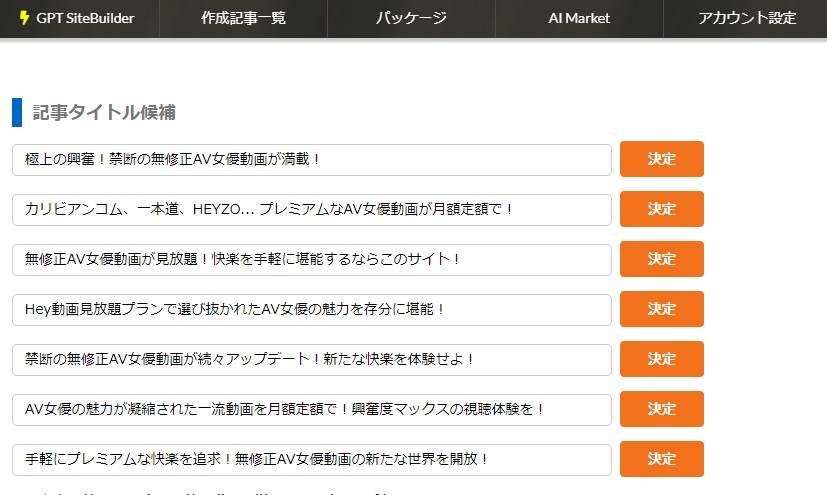
Task: Click 決定 for the sixth title candidate
Action: 661,409
